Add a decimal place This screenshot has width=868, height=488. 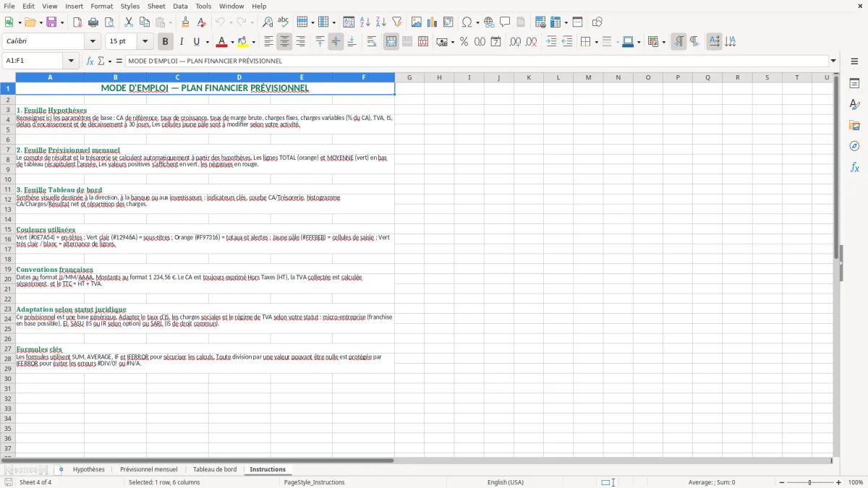[x=515, y=42]
